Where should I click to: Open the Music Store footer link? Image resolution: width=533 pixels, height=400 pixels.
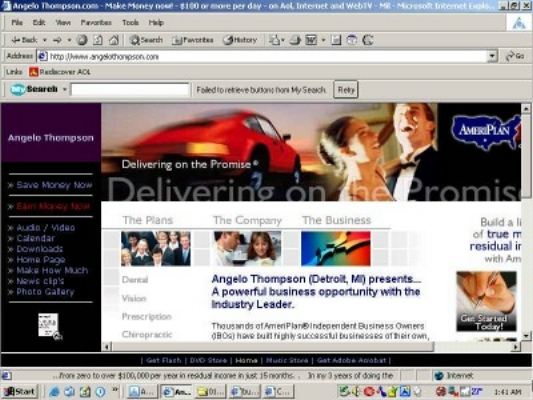click(287, 360)
